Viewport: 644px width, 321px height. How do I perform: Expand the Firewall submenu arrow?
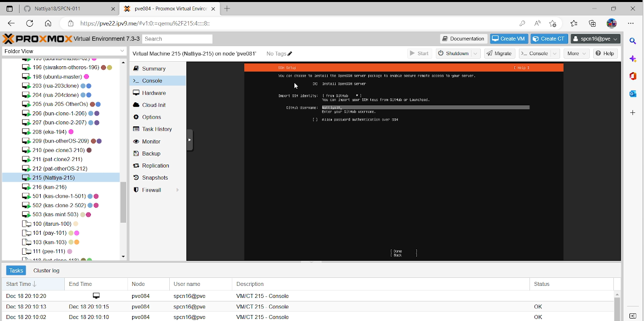(178, 190)
